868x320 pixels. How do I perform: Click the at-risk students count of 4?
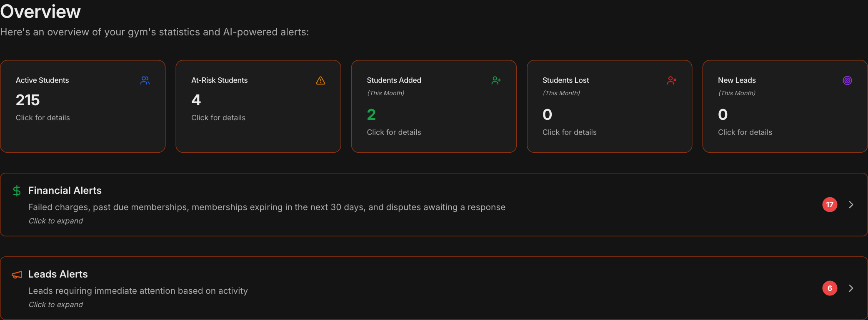196,100
